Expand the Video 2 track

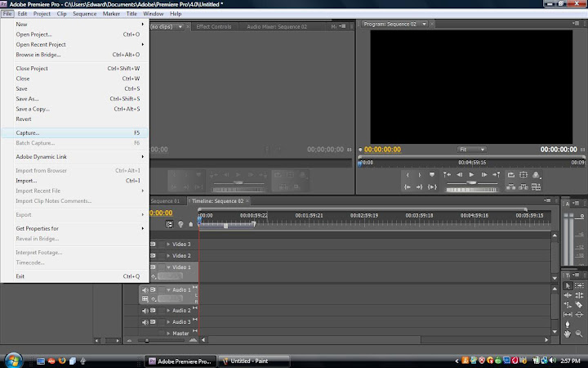(169, 255)
